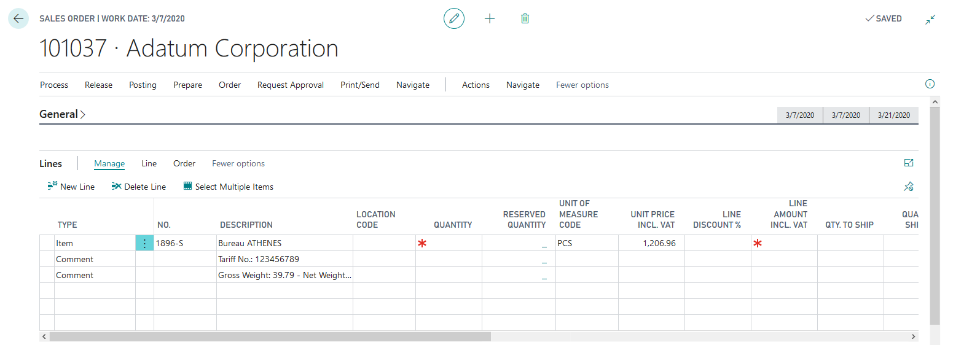Open the Prepare menu
Screen dimensions: 980x345
click(x=187, y=85)
